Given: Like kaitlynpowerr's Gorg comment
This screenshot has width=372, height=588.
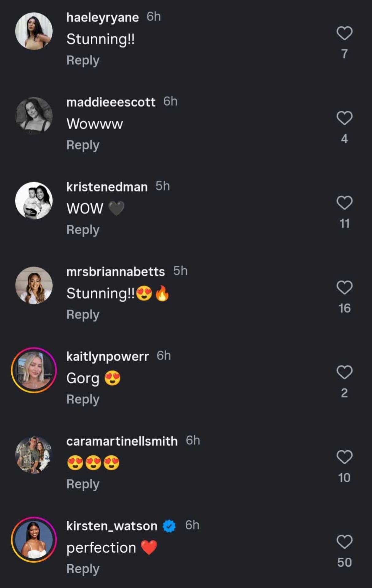Looking at the screenshot, I should [x=344, y=373].
